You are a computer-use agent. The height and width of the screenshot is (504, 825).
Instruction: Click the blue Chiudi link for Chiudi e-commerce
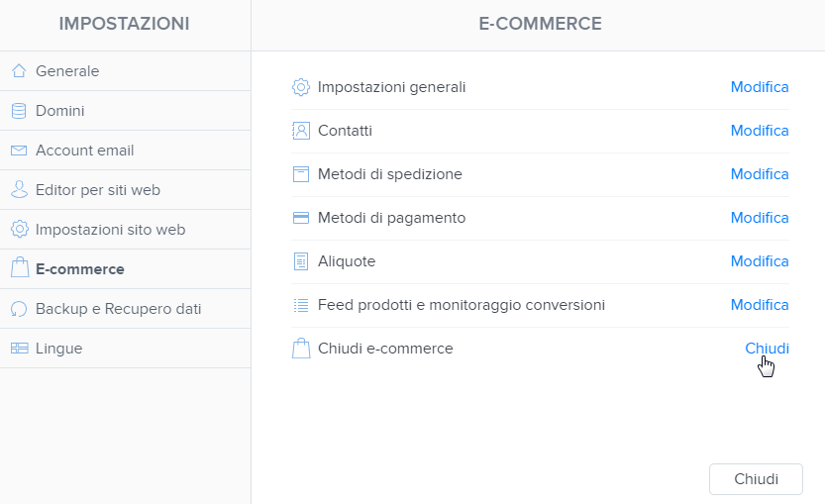click(767, 349)
